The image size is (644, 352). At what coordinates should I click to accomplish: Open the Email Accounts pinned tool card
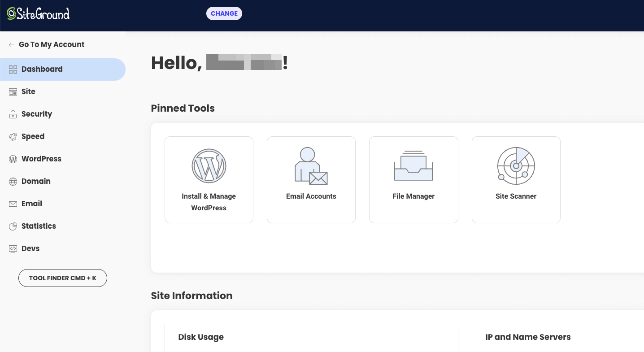[311, 179]
